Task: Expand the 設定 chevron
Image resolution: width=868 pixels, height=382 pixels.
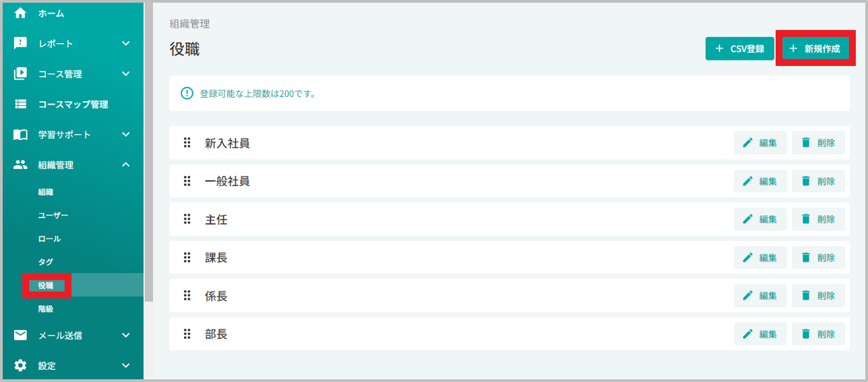Action: click(125, 365)
